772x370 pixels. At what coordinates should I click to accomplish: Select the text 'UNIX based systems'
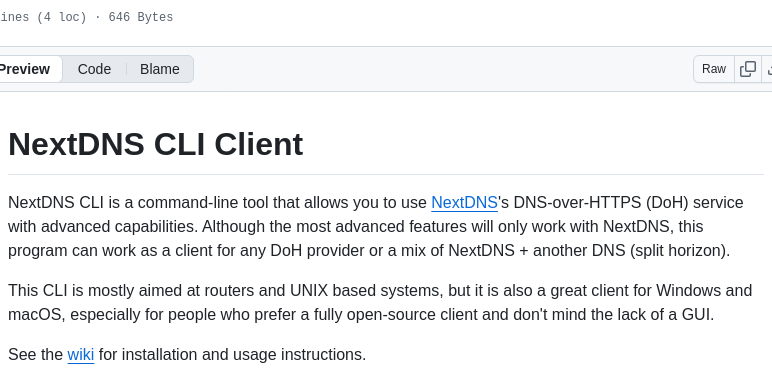pyautogui.click(x=364, y=290)
